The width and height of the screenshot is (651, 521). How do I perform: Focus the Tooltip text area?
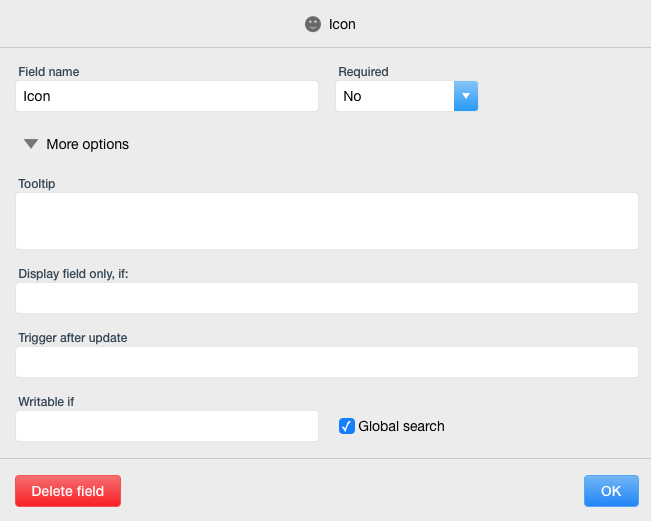pyautogui.click(x=326, y=221)
